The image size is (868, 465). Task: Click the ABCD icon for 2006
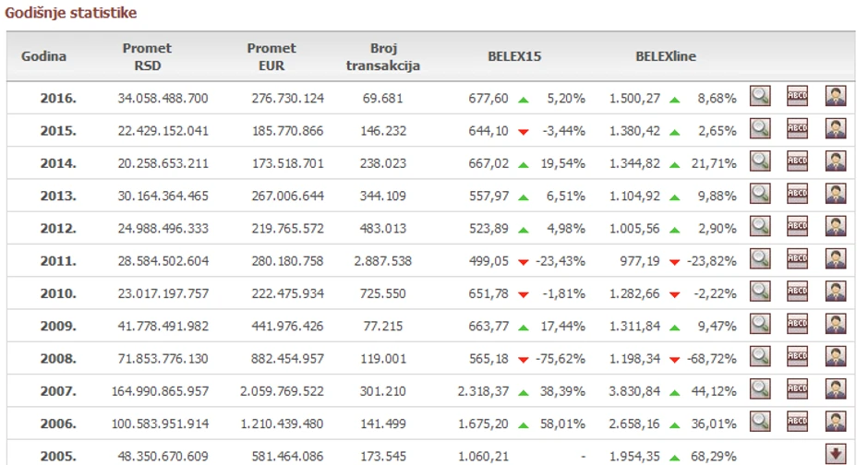click(797, 422)
